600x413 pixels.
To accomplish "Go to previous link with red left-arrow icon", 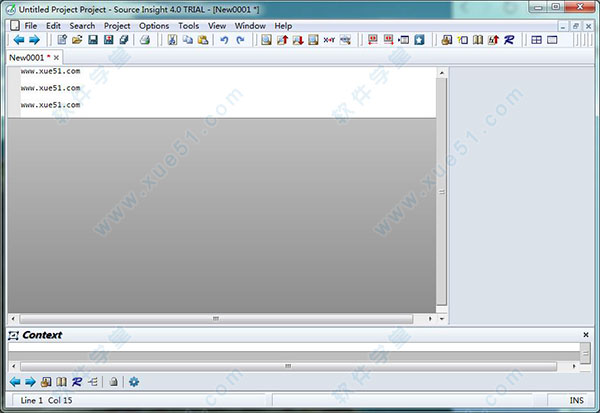I will (x=373, y=40).
